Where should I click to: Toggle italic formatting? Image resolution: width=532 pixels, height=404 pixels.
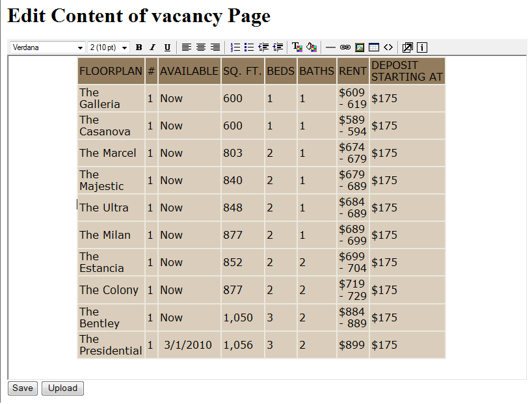(x=152, y=47)
